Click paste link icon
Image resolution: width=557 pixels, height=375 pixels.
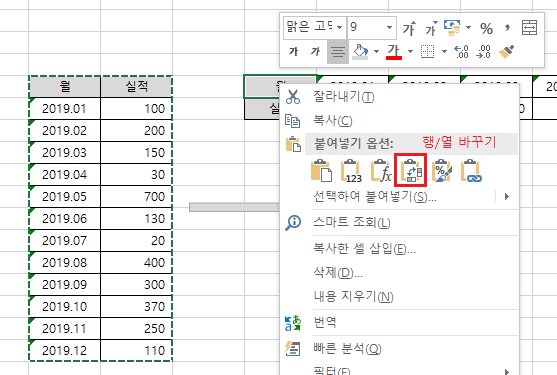point(471,171)
